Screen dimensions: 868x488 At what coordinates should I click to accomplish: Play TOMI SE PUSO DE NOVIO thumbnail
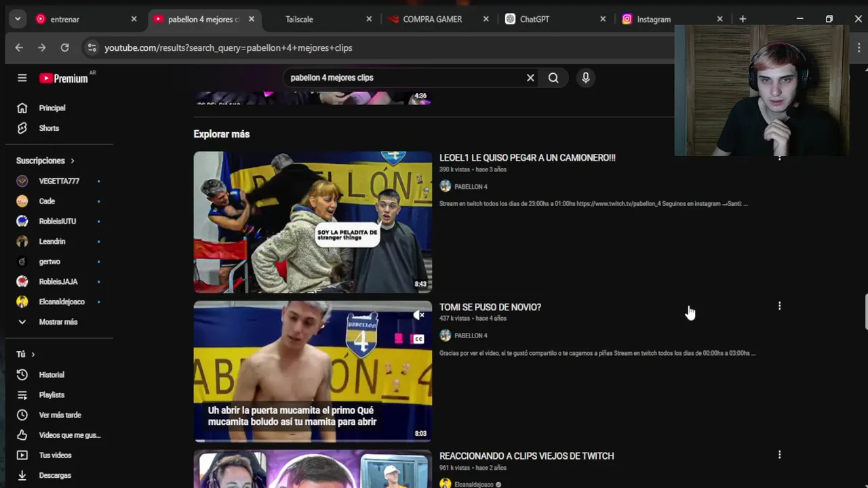pos(313,371)
